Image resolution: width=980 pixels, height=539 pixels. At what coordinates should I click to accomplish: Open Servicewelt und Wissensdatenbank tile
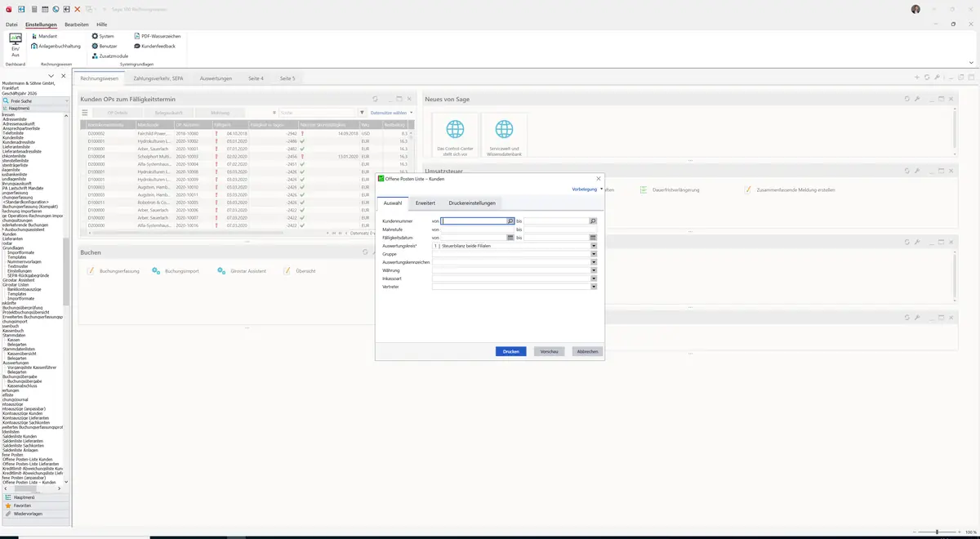(x=505, y=136)
